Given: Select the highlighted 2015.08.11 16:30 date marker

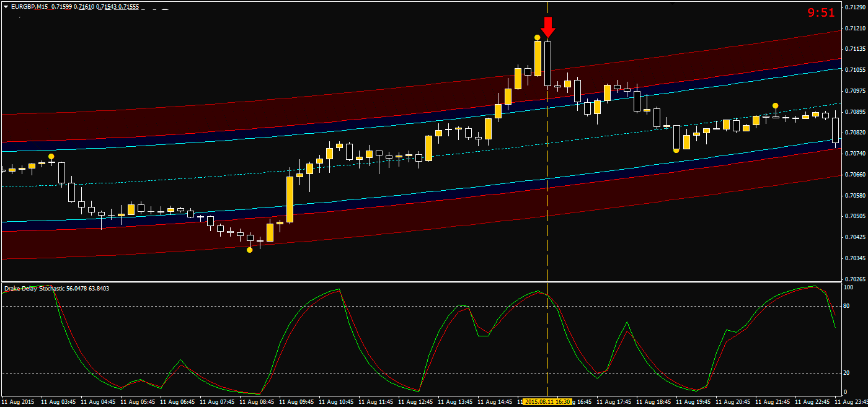Looking at the screenshot, I should 546,402.
